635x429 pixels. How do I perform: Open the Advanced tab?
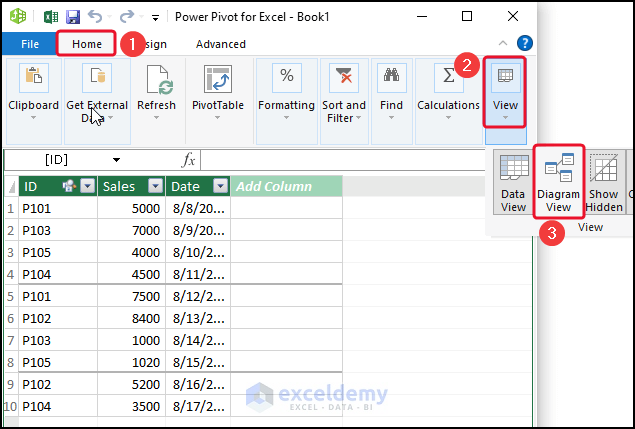[221, 44]
